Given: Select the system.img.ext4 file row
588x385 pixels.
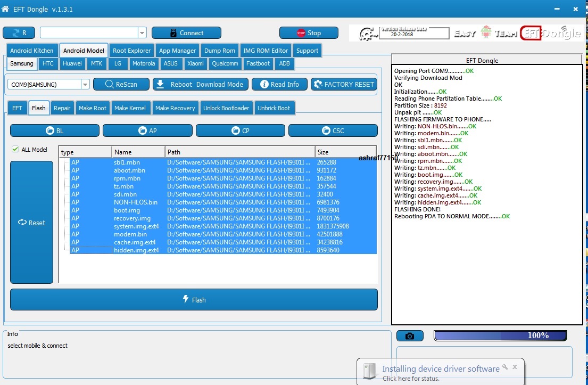Looking at the screenshot, I should (223, 226).
